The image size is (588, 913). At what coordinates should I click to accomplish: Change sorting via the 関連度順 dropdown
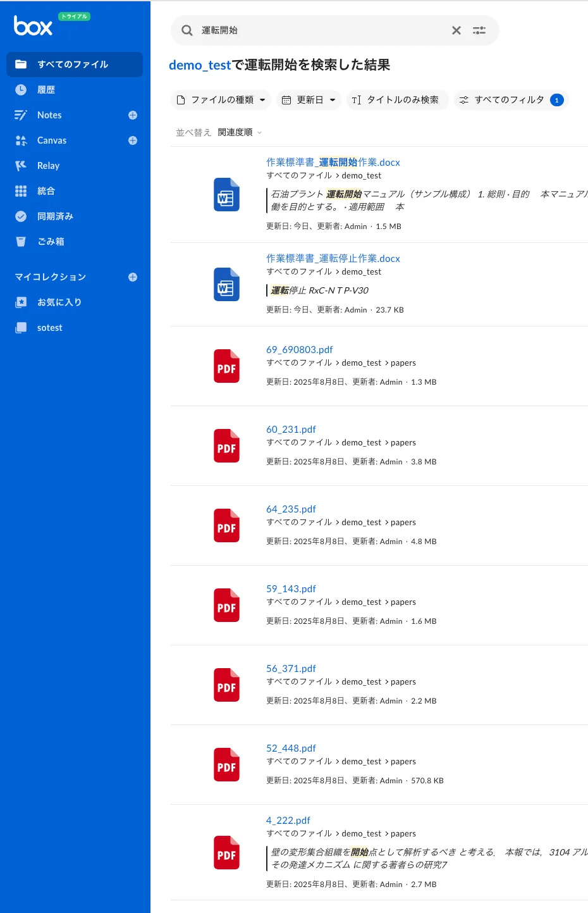(x=236, y=132)
